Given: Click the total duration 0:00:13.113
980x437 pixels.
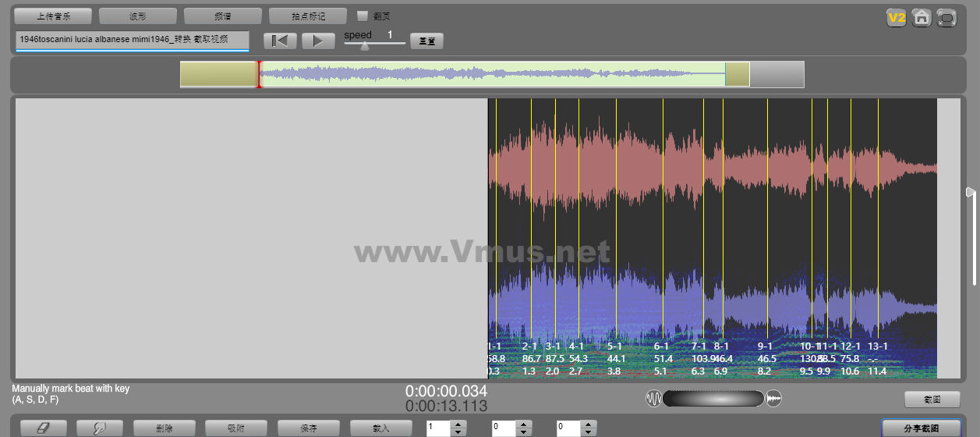Looking at the screenshot, I should (x=446, y=406).
